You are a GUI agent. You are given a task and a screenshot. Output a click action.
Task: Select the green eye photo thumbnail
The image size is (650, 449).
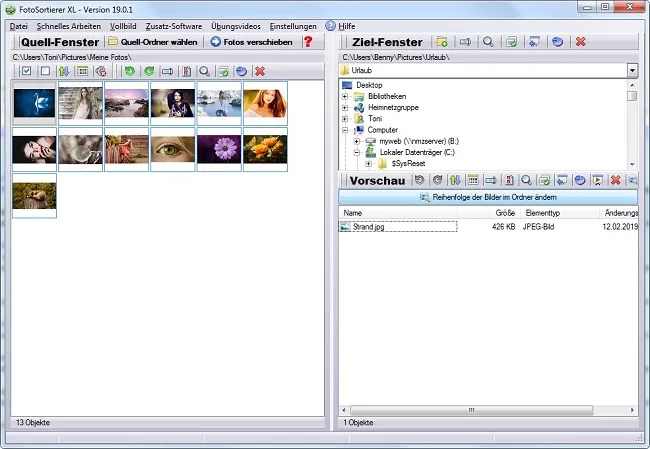(173, 149)
